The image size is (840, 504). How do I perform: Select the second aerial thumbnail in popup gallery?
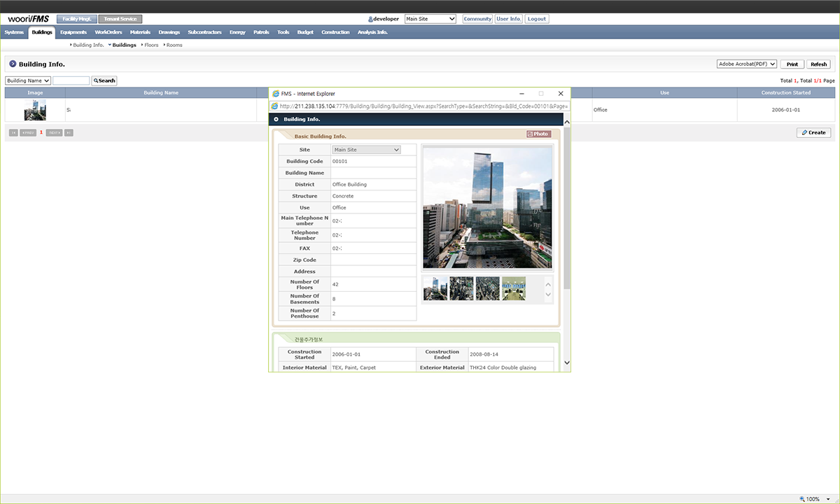[461, 288]
